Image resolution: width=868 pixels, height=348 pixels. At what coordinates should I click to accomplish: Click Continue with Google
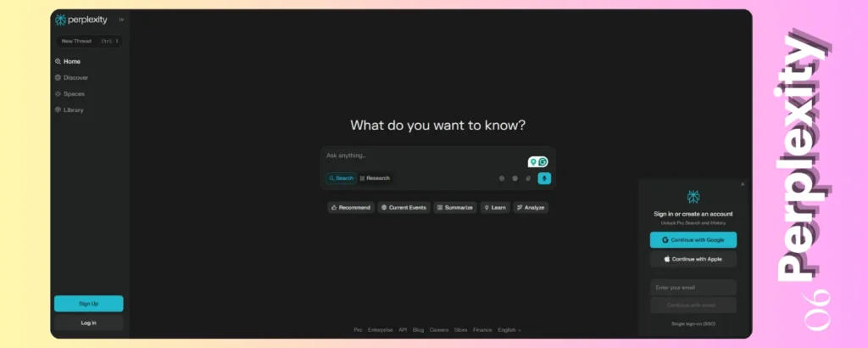pyautogui.click(x=693, y=240)
